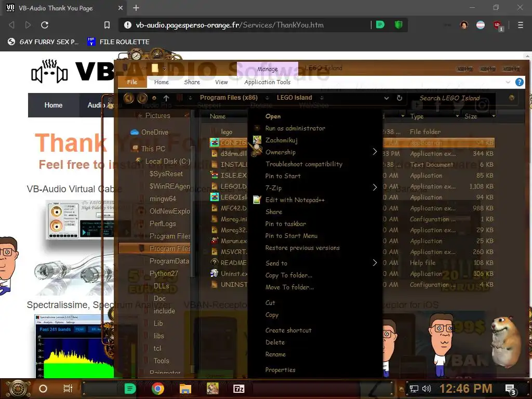
Task: Choose Create shortcut
Action: point(288,330)
